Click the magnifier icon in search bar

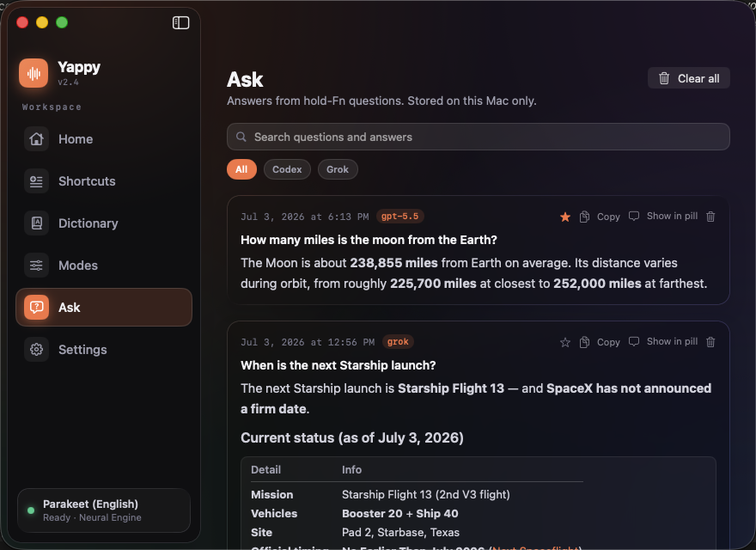241,137
